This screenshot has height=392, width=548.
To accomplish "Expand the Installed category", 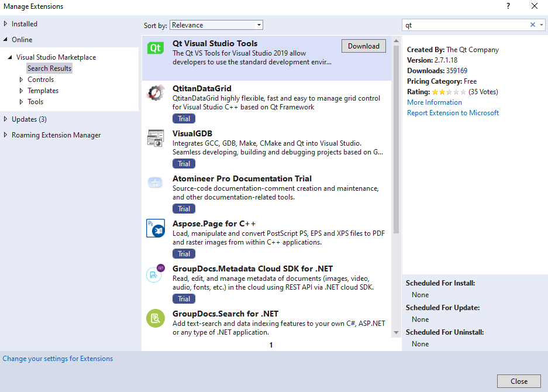I will coord(5,24).
